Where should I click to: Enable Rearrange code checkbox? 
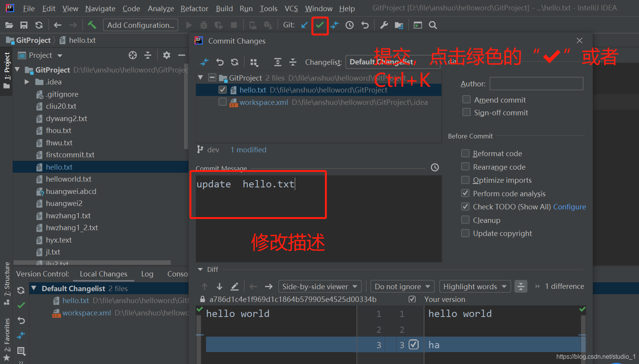[465, 167]
